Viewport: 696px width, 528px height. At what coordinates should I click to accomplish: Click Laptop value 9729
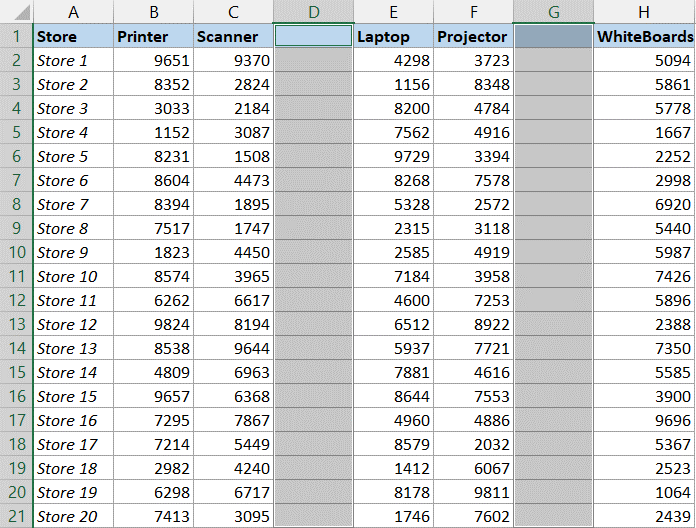394,156
